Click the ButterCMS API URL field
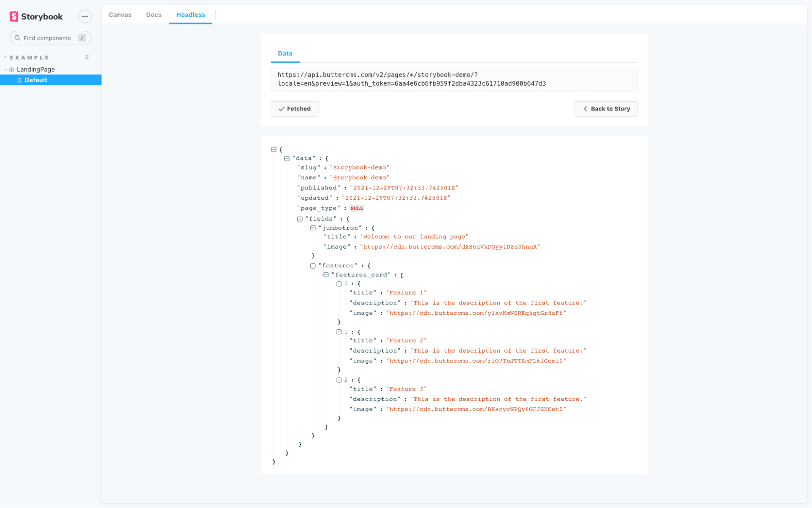 (x=454, y=79)
